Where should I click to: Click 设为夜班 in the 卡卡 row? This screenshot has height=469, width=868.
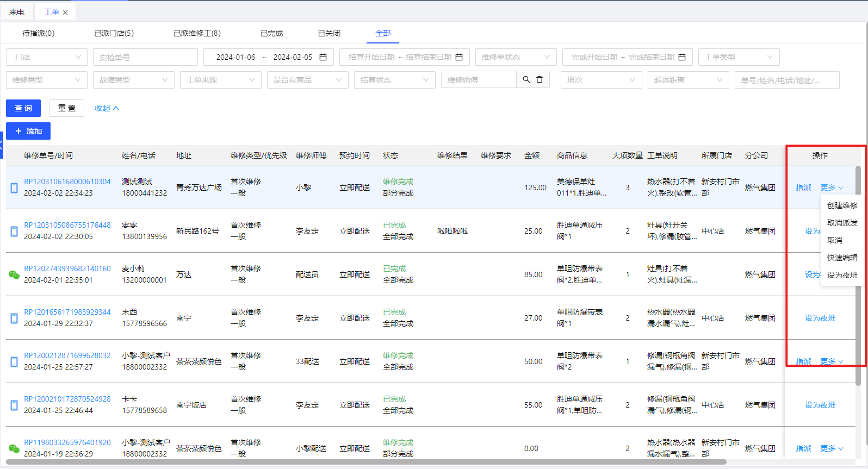coord(820,405)
